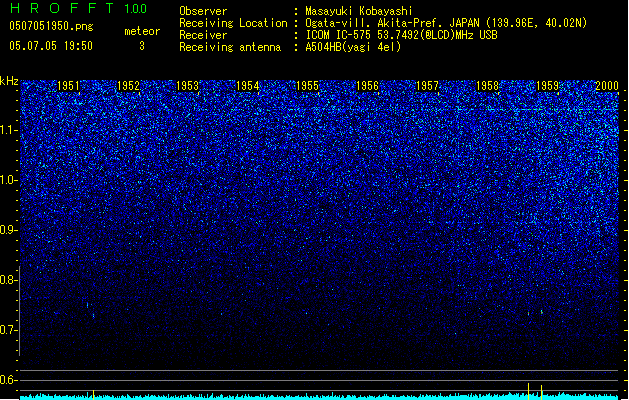629x400 pixels.
Task: Click the 1957 time marker
Action: tap(428, 86)
